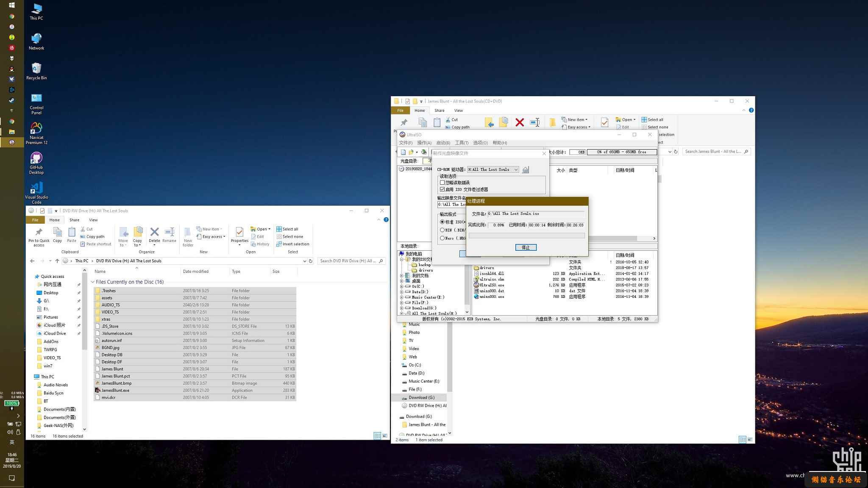Click Properties in DVD drive Explorer ribbon
Viewport: 868px width, 488px height.
point(239,236)
